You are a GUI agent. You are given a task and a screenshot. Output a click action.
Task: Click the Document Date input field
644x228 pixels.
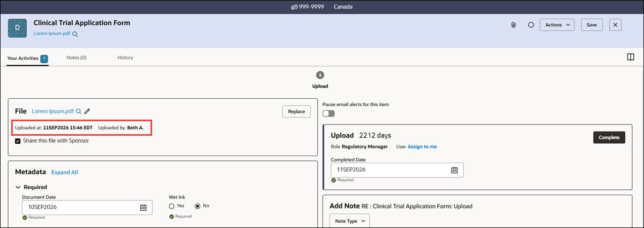pos(87,207)
